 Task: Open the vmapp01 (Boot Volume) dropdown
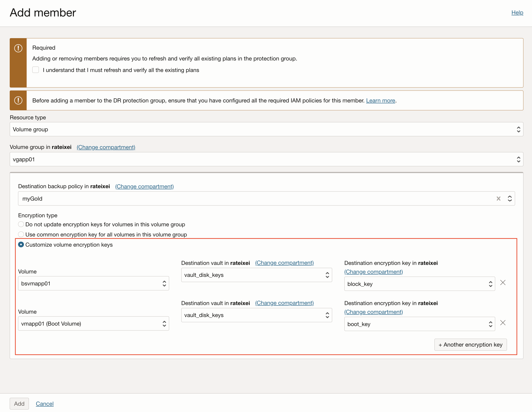coord(93,323)
